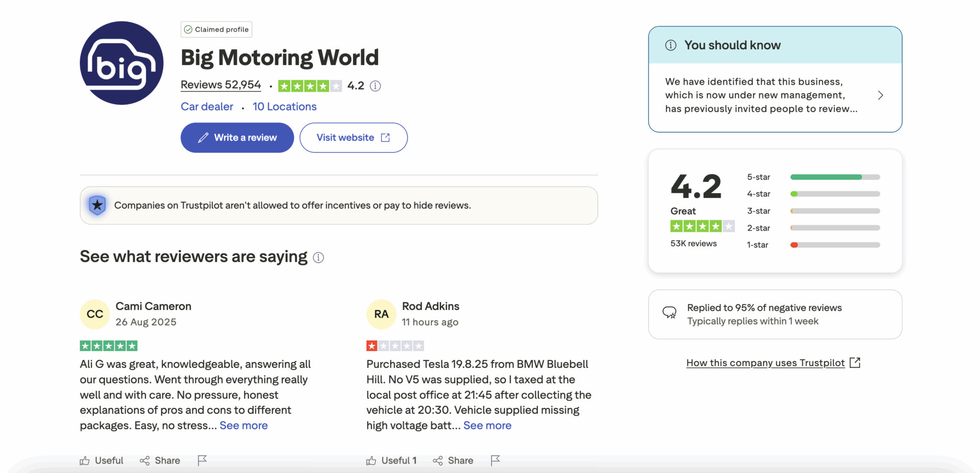Click Rod Adkins' RA avatar
980x473 pixels.
[381, 314]
